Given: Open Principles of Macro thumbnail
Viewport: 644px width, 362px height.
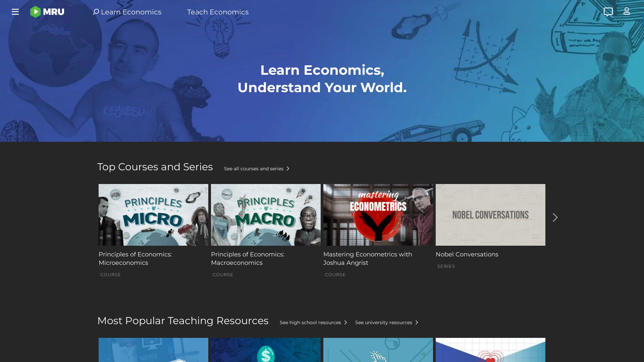Looking at the screenshot, I should click(266, 215).
